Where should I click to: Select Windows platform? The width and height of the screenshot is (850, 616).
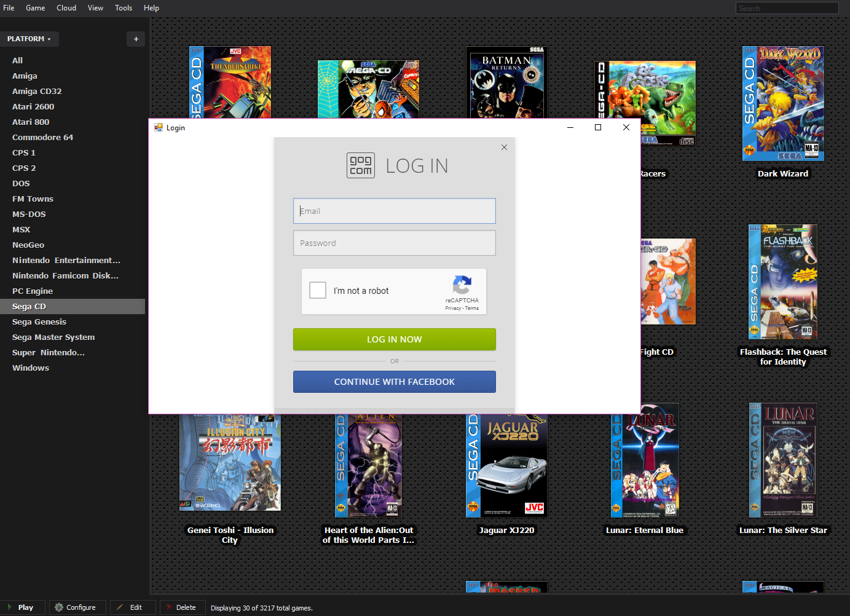[73, 368]
